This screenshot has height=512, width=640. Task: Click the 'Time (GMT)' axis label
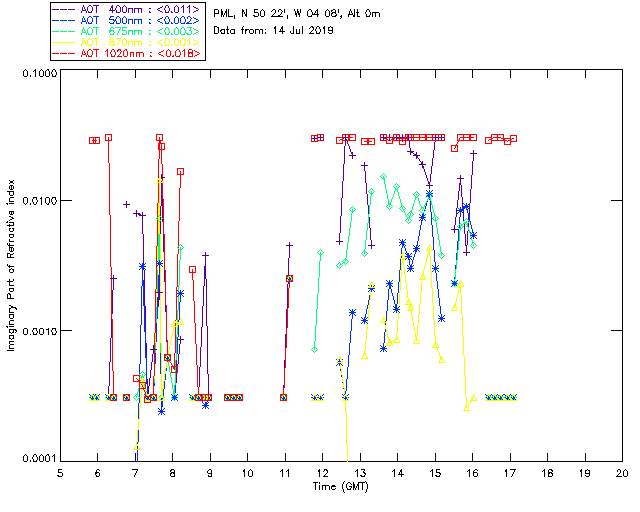pyautogui.click(x=340, y=487)
